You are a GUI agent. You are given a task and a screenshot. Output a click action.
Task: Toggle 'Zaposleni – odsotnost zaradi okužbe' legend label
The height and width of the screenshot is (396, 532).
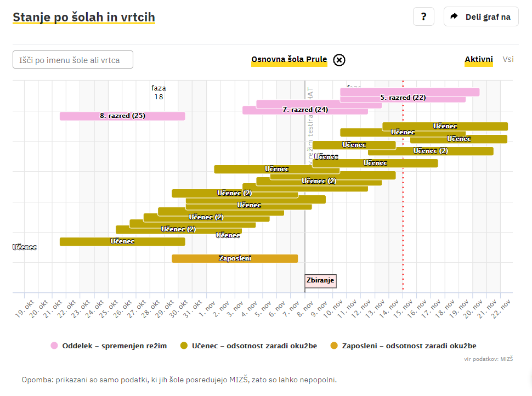(x=409, y=346)
